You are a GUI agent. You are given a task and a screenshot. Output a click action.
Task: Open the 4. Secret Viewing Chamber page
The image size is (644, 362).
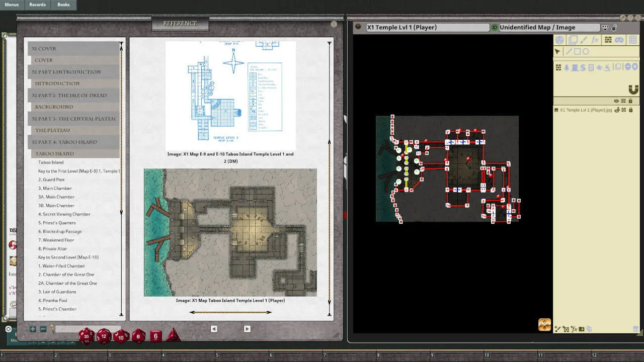[64, 214]
